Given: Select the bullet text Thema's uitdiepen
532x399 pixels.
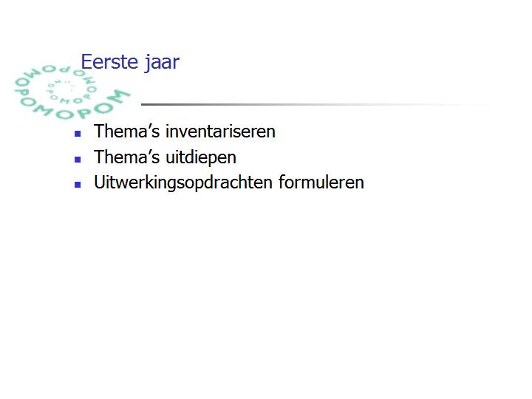Looking at the screenshot, I should pyautogui.click(x=165, y=157).
